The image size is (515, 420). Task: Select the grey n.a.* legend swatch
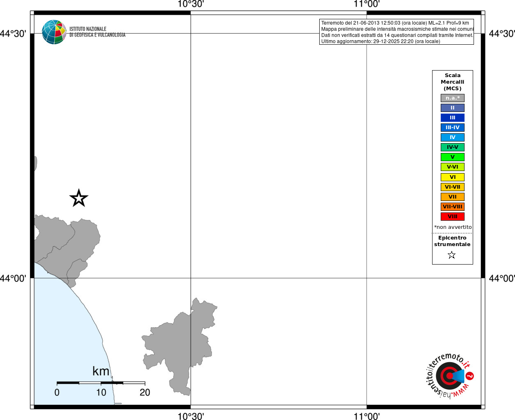click(x=453, y=98)
